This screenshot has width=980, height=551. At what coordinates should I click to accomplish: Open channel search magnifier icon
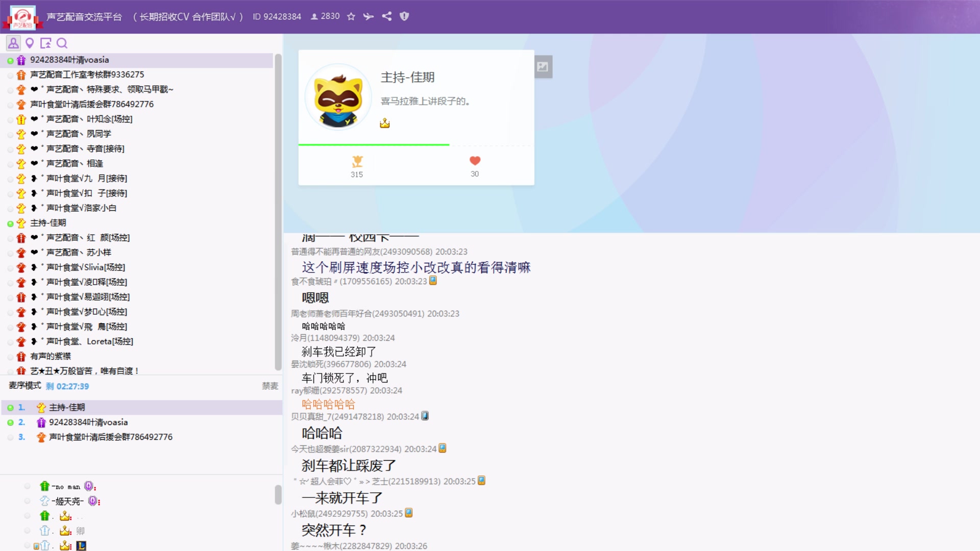[x=62, y=43]
